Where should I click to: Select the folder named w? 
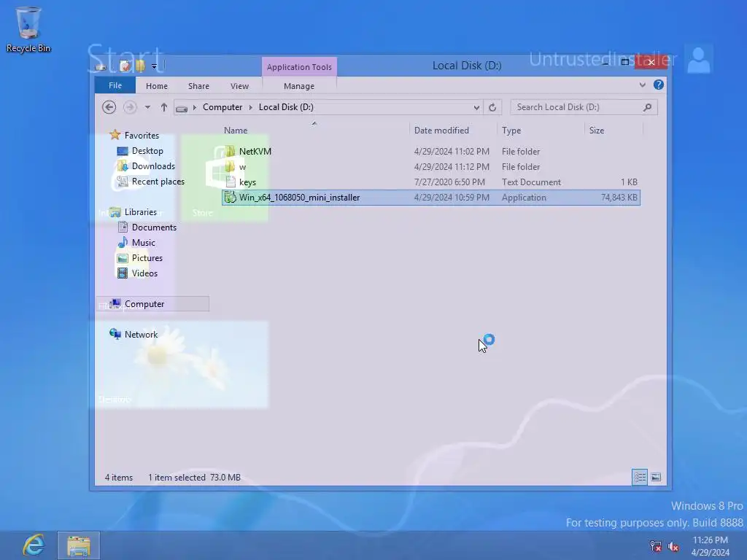[x=242, y=167]
